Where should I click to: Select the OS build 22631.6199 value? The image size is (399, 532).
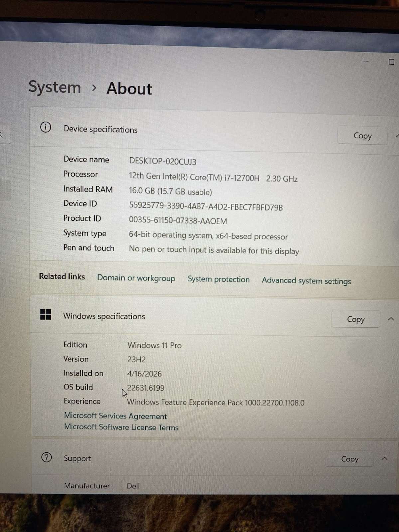(x=146, y=388)
